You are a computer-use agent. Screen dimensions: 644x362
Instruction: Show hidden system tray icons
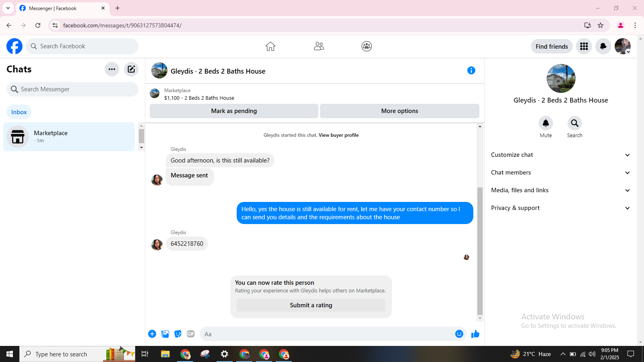tap(563, 354)
